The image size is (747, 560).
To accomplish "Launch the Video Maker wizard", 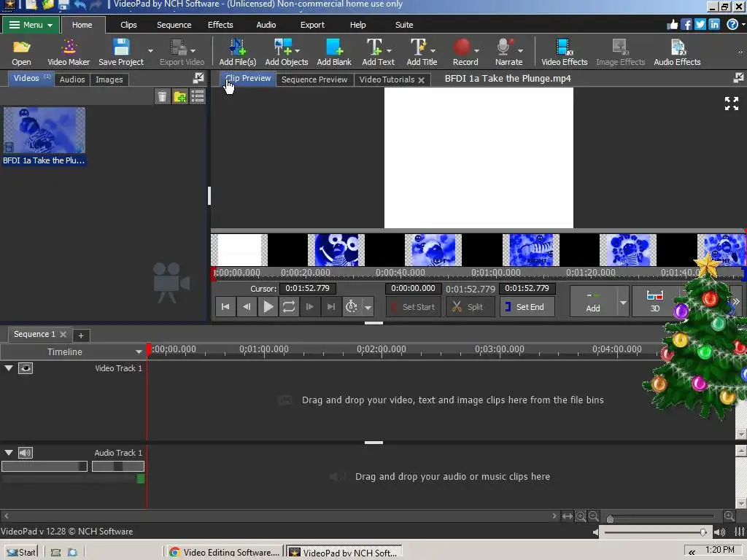I will 69,52.
